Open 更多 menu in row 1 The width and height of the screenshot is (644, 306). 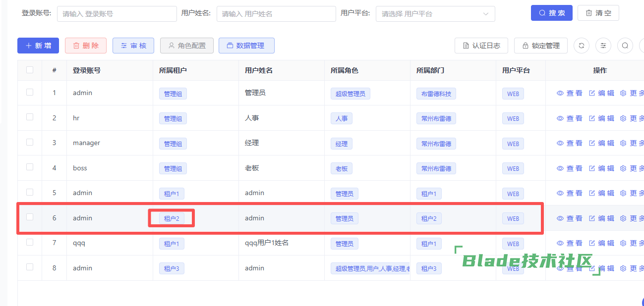[632, 93]
